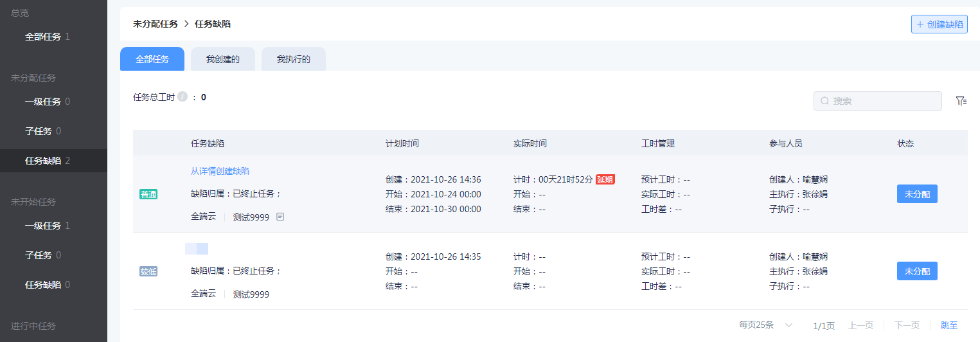
Task: Click 创建：2021-10-26 14:36 cell text
Action: tap(433, 179)
